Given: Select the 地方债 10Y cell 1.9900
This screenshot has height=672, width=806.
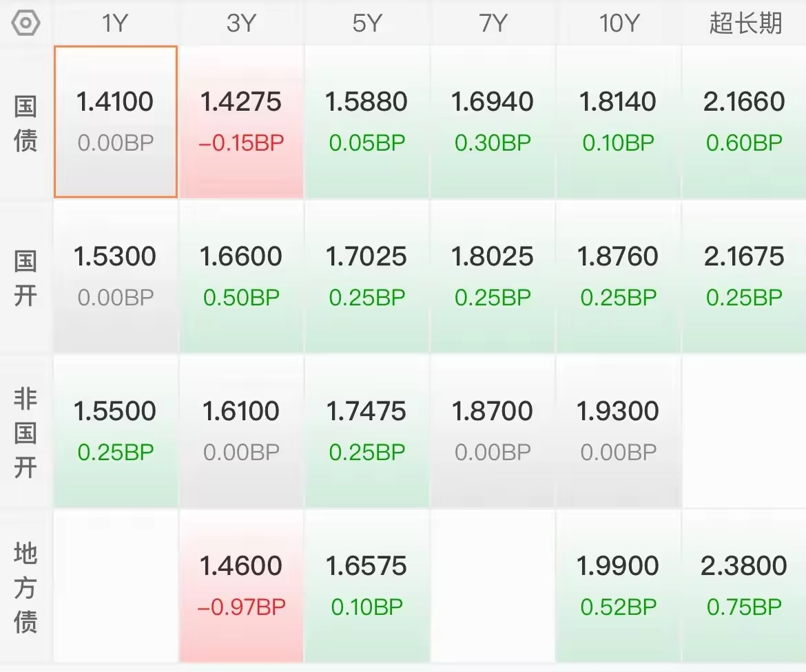Looking at the screenshot, I should pos(618,586).
